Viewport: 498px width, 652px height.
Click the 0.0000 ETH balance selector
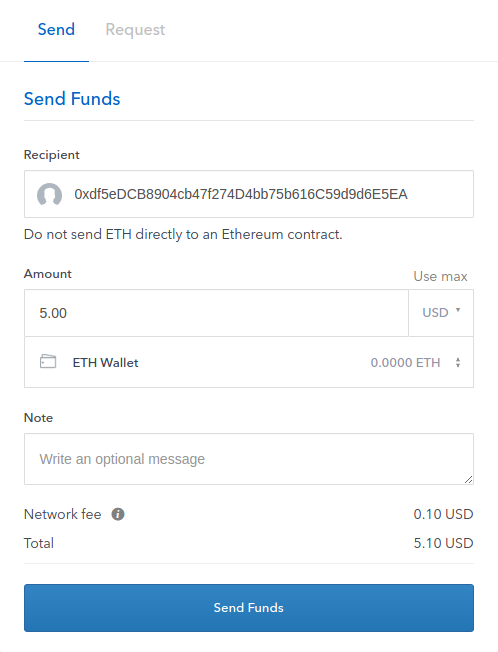click(405, 363)
